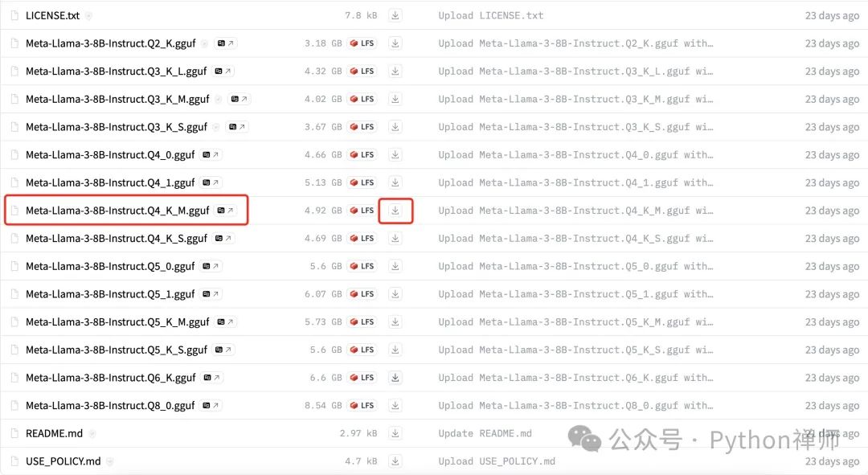Viewport: 868px width, 475px height.
Task: Download the Q4_0.gguf model file
Action: click(x=395, y=154)
